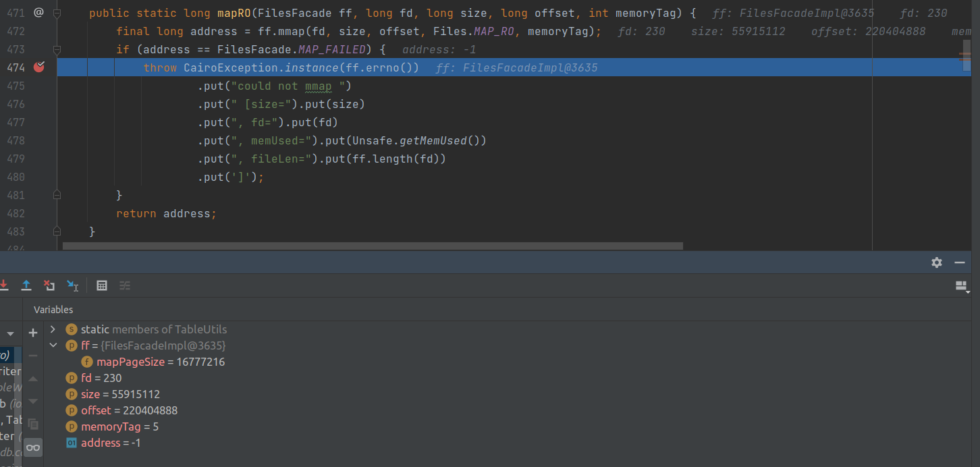Toggle the breakpoint on line 474
The height and width of the screenshot is (467, 980).
click(x=39, y=67)
